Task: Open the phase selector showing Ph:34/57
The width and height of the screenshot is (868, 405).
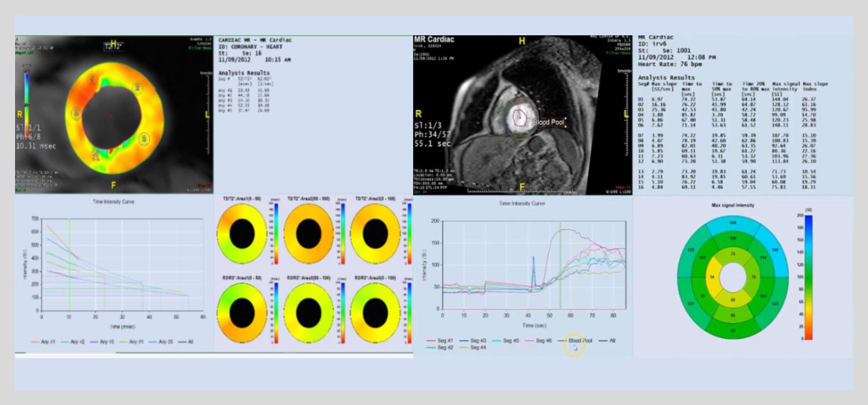Action: 433,134
